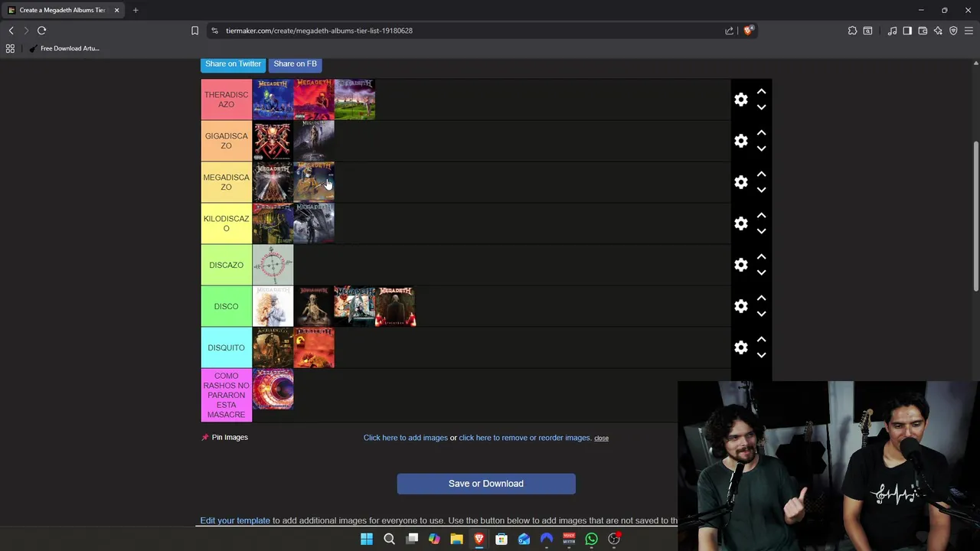Click Share on FB button

295,64
